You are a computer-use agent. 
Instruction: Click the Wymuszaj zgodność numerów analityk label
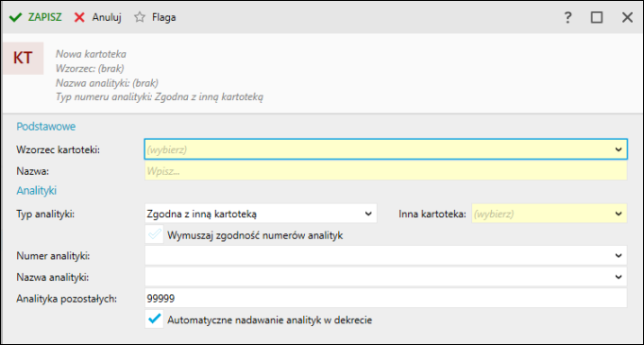[255, 235]
